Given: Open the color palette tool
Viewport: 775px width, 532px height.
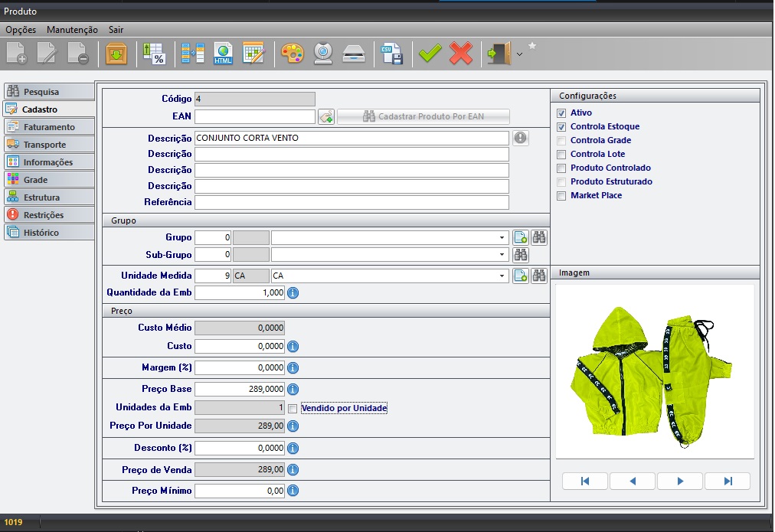Looking at the screenshot, I should 292,54.
